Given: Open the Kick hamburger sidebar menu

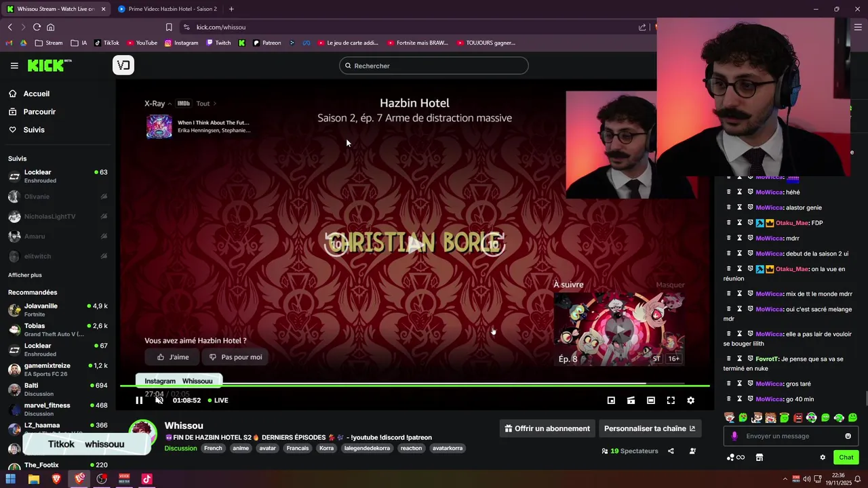Looking at the screenshot, I should click(14, 66).
